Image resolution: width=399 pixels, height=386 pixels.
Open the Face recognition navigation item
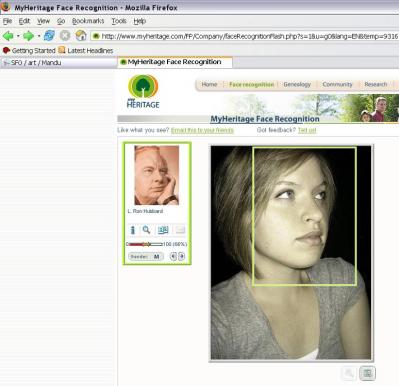pos(251,84)
